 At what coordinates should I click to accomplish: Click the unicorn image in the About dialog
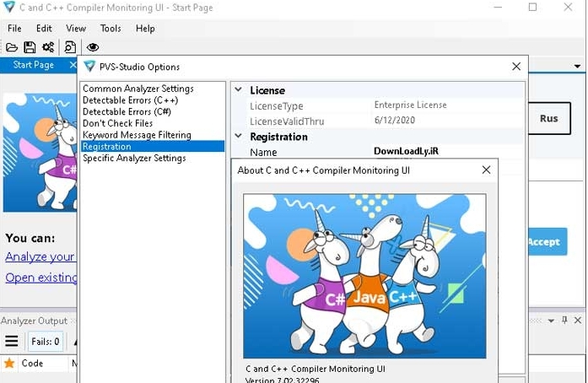364,276
